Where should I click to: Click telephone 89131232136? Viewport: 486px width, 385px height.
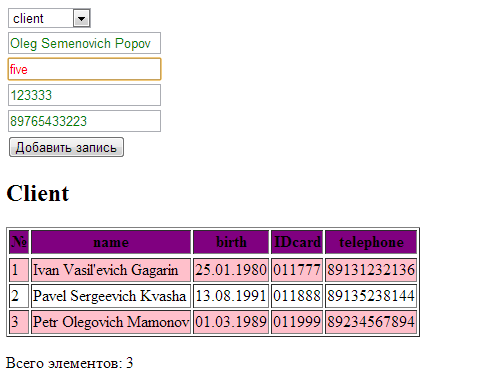[371, 270]
